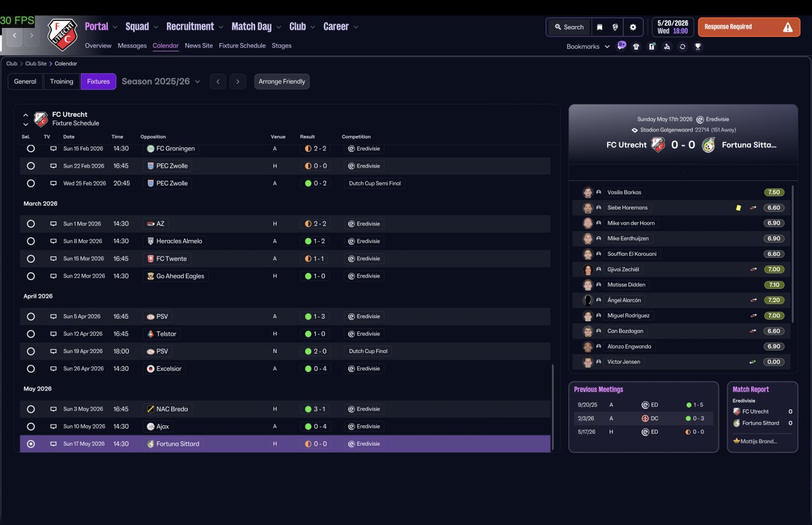Image resolution: width=812 pixels, height=525 pixels.
Task: Select radio for Heracles Almelo fixture
Action: click(x=30, y=241)
